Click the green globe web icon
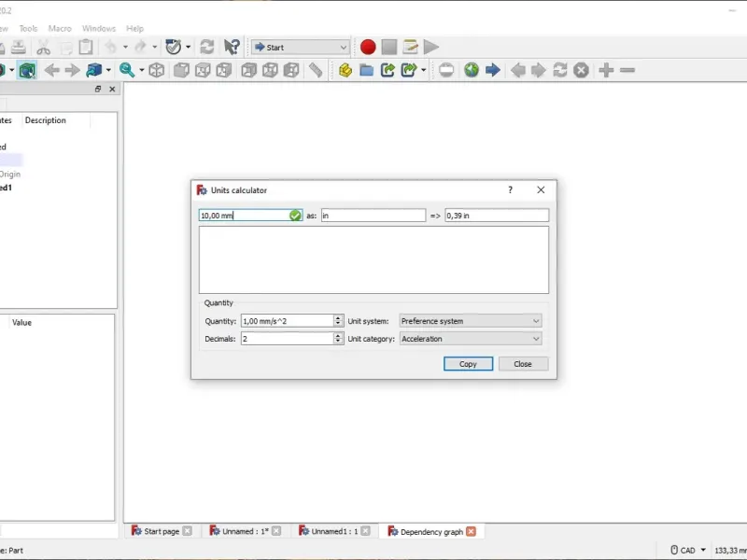 pos(472,71)
